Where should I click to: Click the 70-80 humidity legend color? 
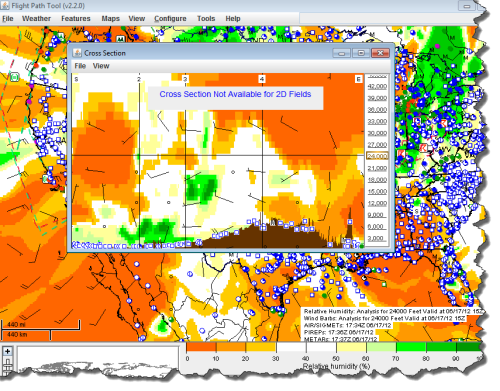[411, 347]
